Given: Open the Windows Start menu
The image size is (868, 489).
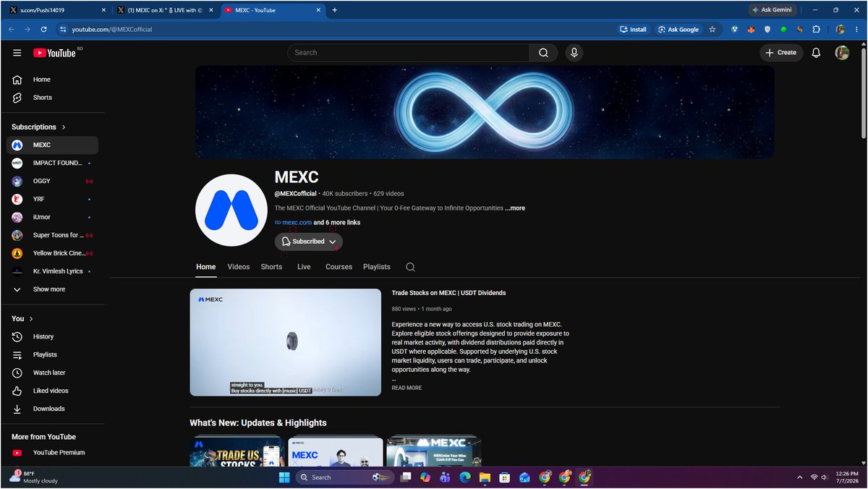Looking at the screenshot, I should 284,477.
